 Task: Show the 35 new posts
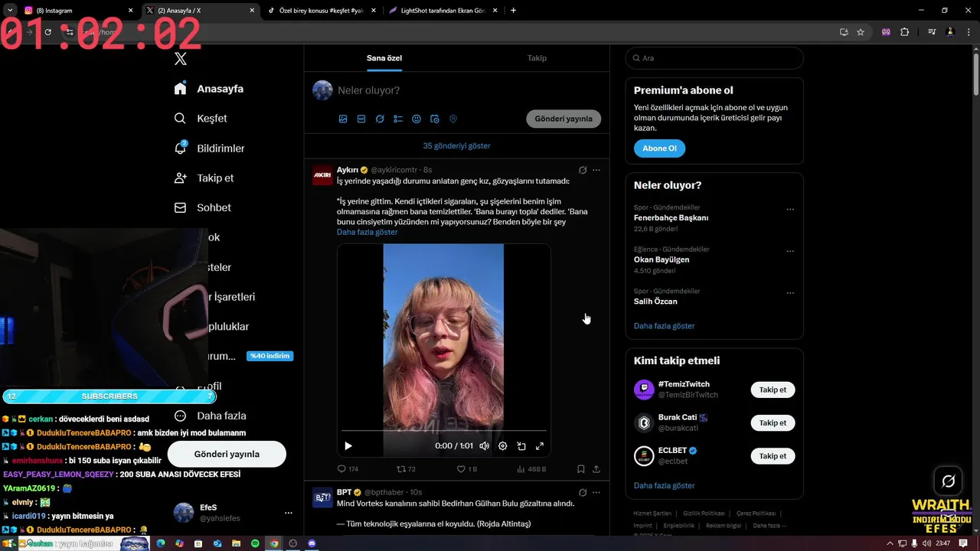456,146
